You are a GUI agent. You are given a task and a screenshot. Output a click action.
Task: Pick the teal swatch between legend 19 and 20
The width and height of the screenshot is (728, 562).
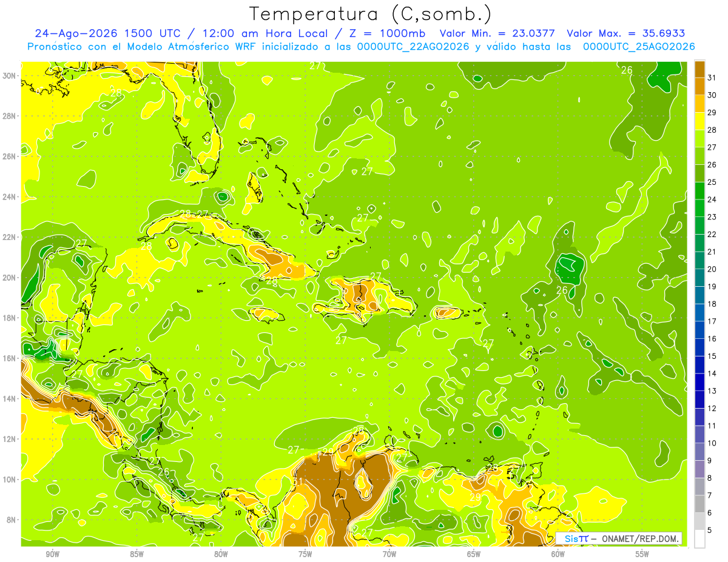point(700,278)
